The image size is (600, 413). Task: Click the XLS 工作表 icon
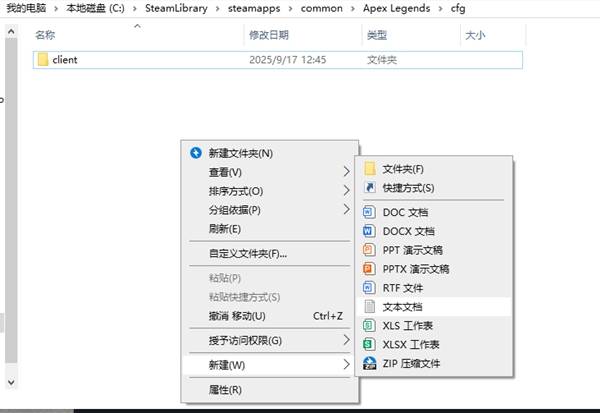coord(369,325)
